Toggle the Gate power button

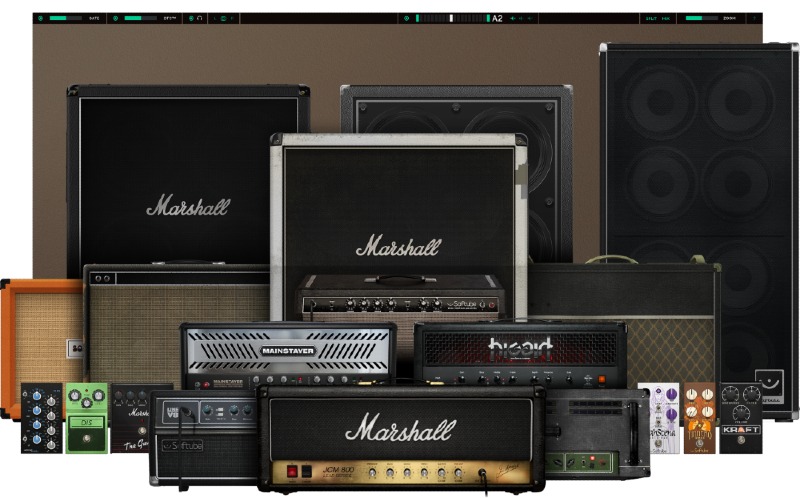pos(40,18)
